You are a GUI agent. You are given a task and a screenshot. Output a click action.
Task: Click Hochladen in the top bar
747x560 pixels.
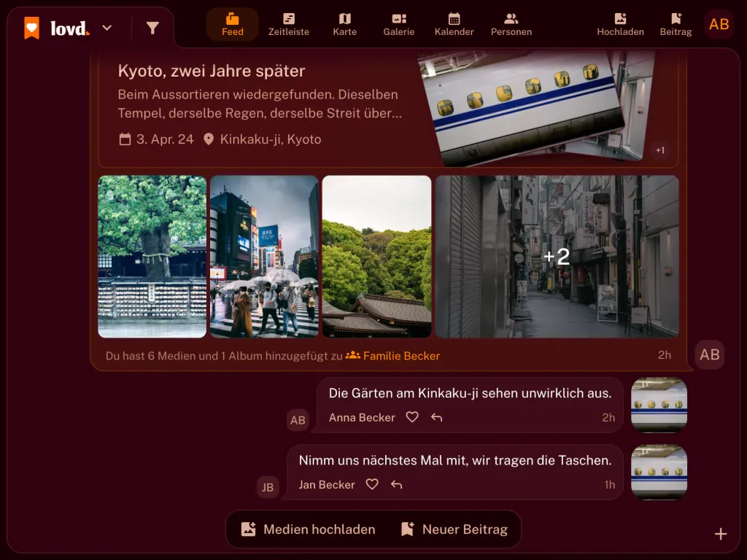pos(620,25)
